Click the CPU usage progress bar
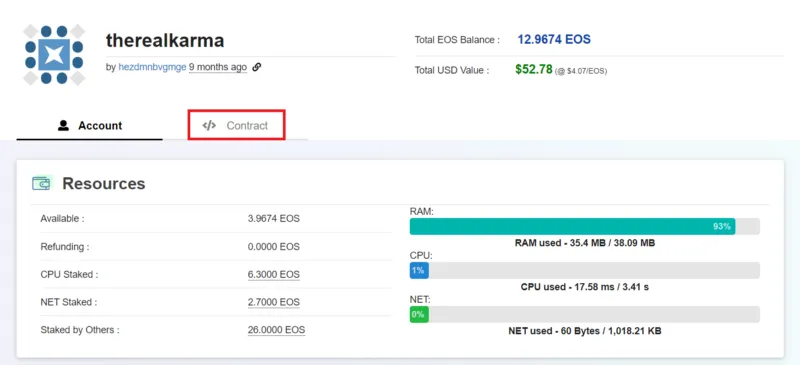800x365 pixels. 585,271
